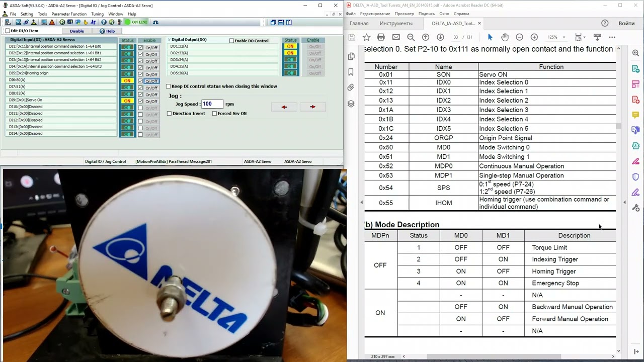Go to previous page with up arrow icon
The width and height of the screenshot is (644, 362).
pos(426,37)
